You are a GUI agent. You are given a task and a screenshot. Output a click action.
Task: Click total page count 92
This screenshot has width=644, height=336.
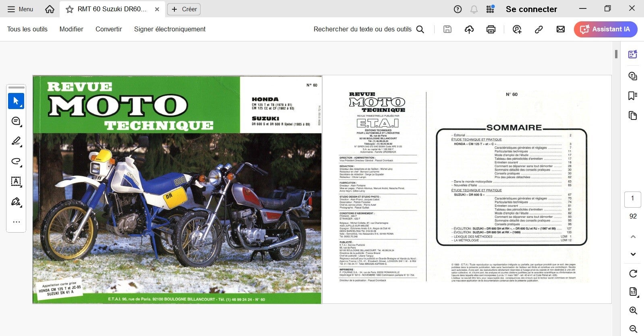[x=633, y=216]
